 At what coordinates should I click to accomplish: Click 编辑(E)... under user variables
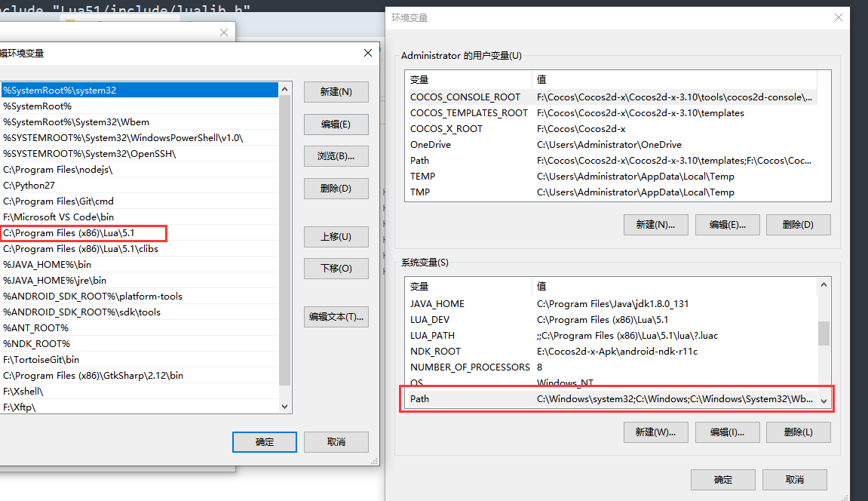[728, 225]
